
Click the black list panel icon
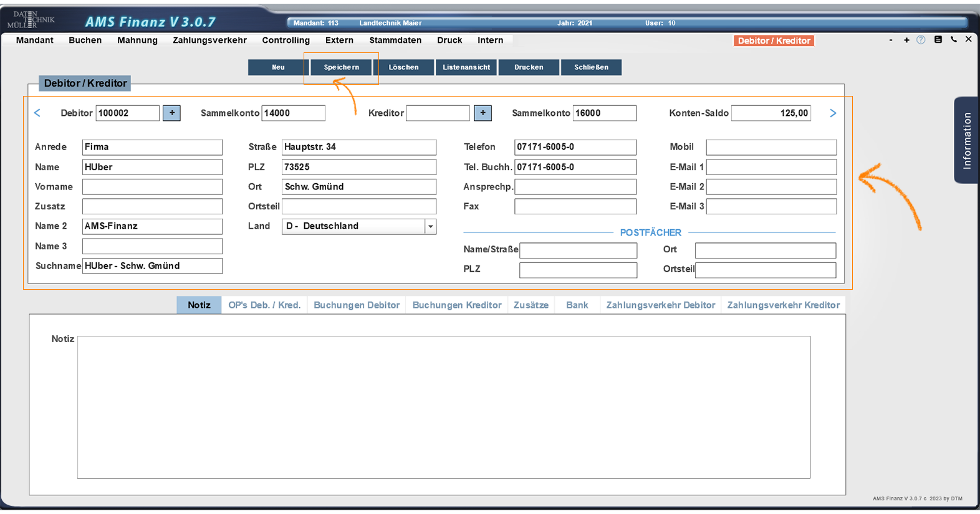click(938, 40)
